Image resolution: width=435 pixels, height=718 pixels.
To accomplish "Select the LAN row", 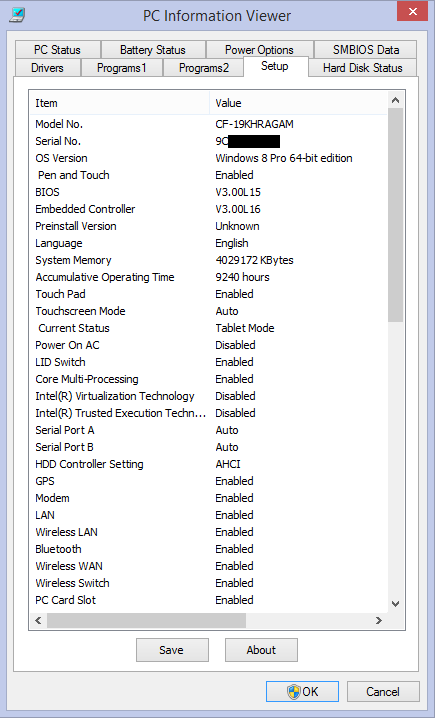I will click(208, 515).
